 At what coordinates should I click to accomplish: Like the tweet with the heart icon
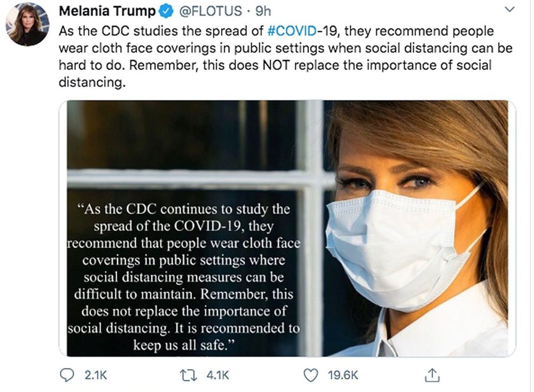(310, 375)
